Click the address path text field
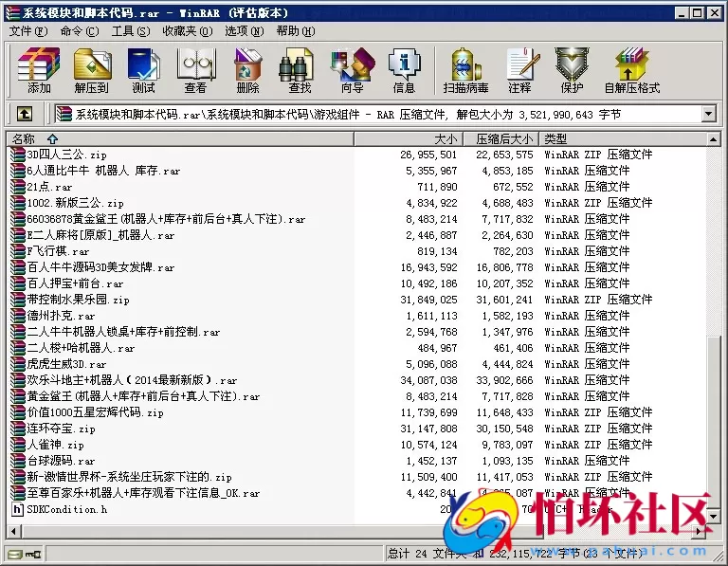This screenshot has height=566, width=728. click(x=378, y=114)
